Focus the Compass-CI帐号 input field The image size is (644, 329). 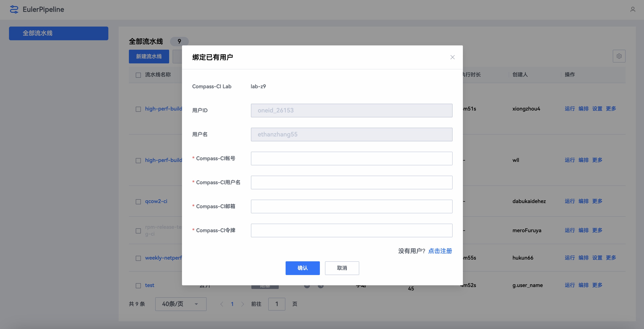pyautogui.click(x=351, y=158)
